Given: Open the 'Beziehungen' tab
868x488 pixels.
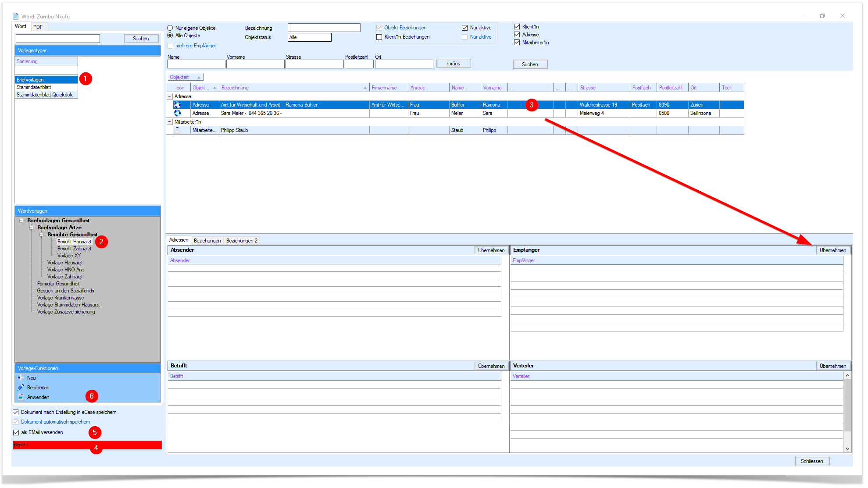Looking at the screenshot, I should [x=207, y=241].
